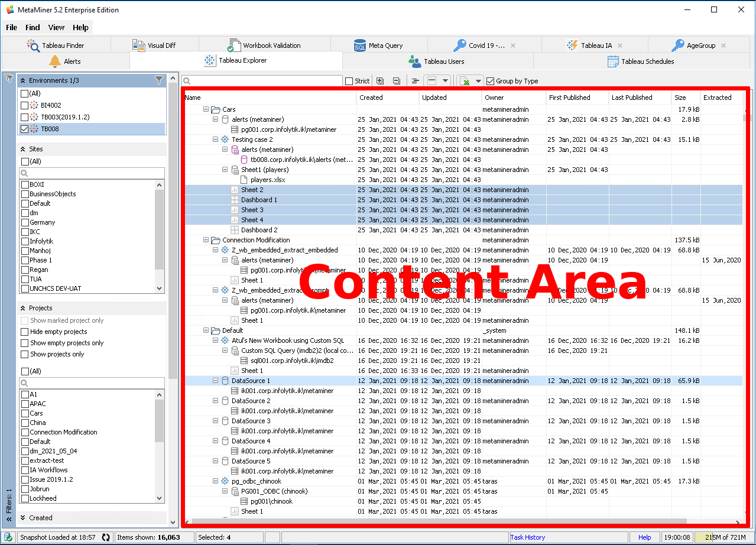Switch to the Tableau Users tab

tap(437, 61)
